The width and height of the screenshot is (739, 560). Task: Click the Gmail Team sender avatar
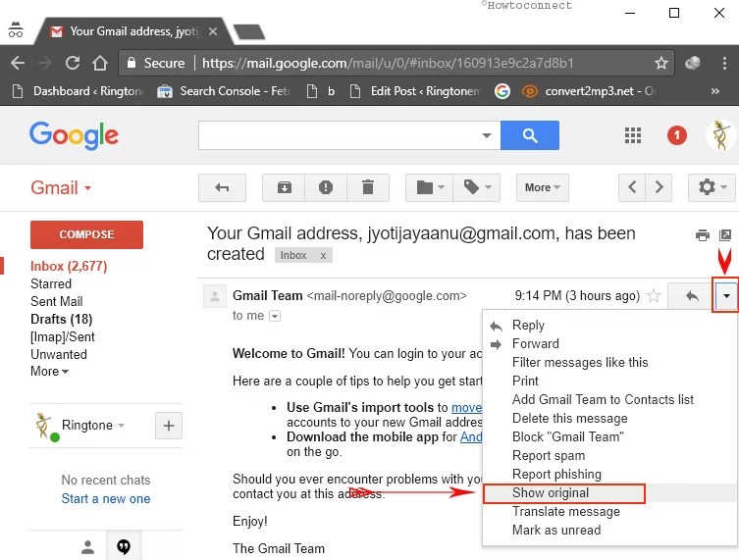(215, 297)
